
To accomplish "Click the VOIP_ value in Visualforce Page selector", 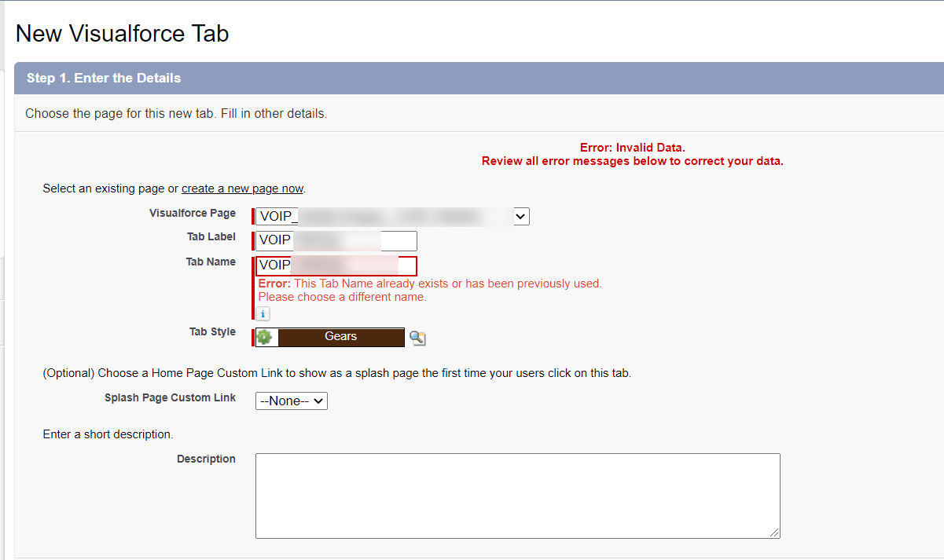I will click(x=275, y=216).
